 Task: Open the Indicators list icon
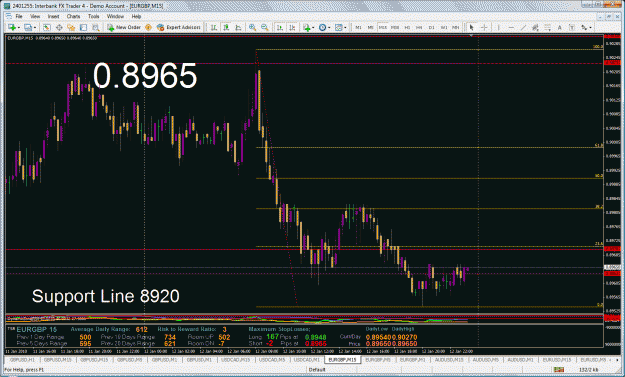[307, 27]
